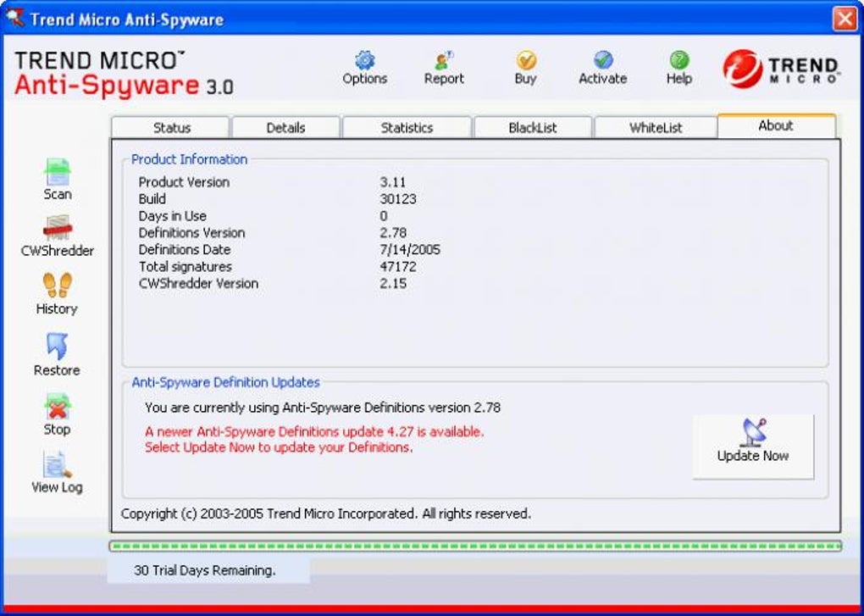
Task: Click the Definitions Date 7/14/2005
Action: (x=410, y=250)
